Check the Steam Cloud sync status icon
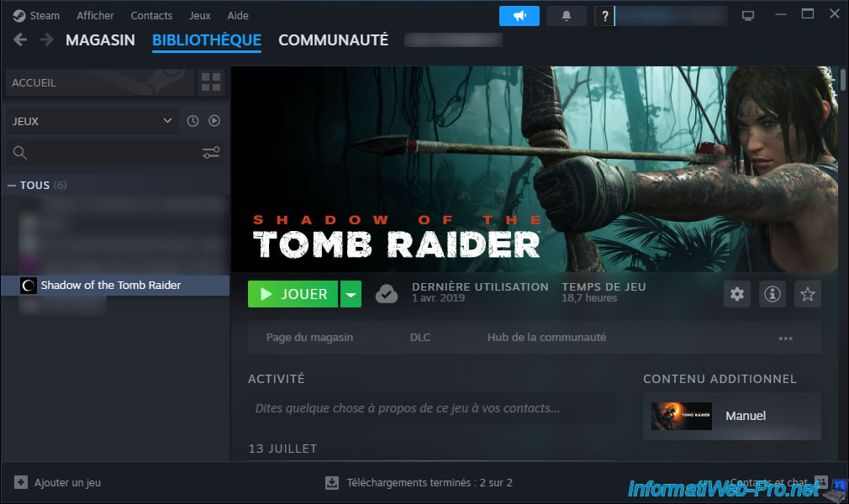This screenshot has width=849, height=504. (387, 294)
